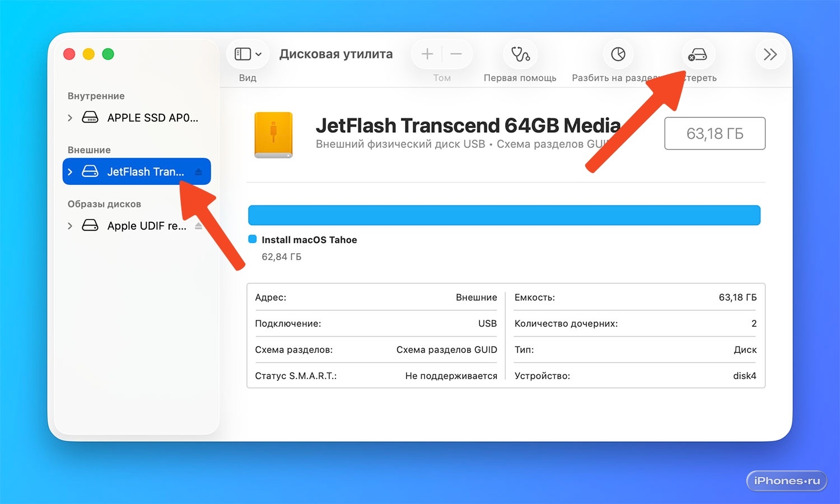
Task: Eject the Apple UDIF disk image
Action: pyautogui.click(x=198, y=226)
